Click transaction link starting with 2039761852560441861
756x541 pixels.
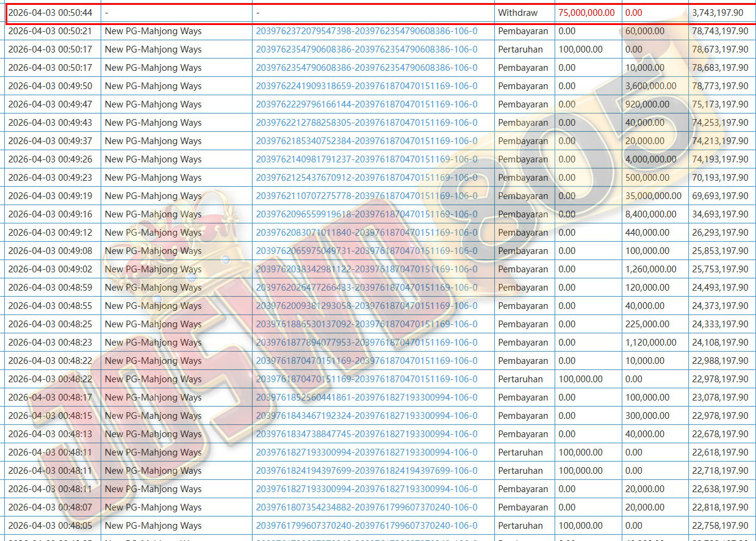pyautogui.click(x=367, y=398)
